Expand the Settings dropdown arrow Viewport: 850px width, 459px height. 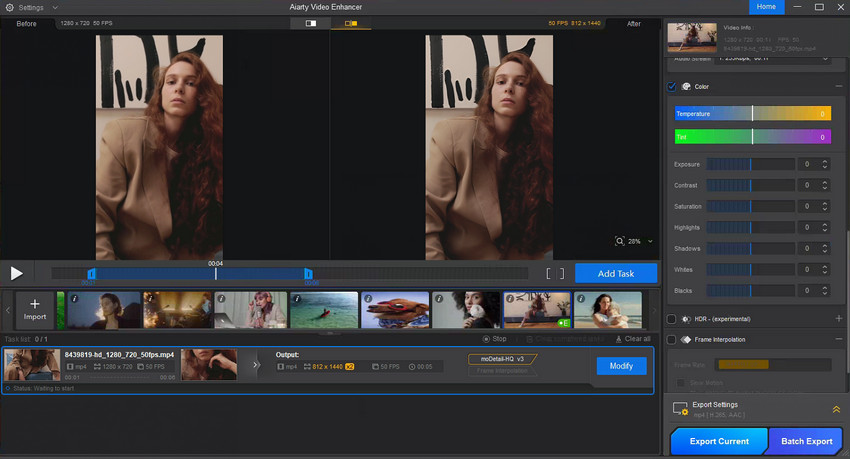pos(55,8)
